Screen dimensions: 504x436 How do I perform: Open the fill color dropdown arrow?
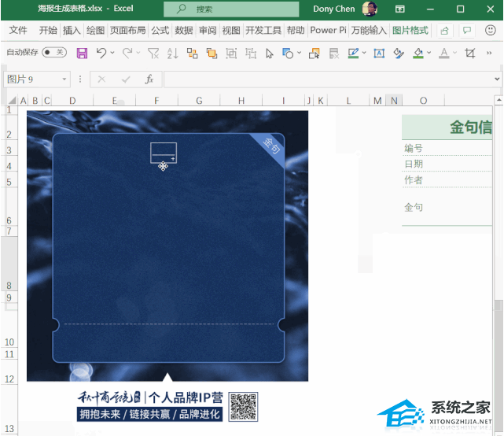[429, 52]
